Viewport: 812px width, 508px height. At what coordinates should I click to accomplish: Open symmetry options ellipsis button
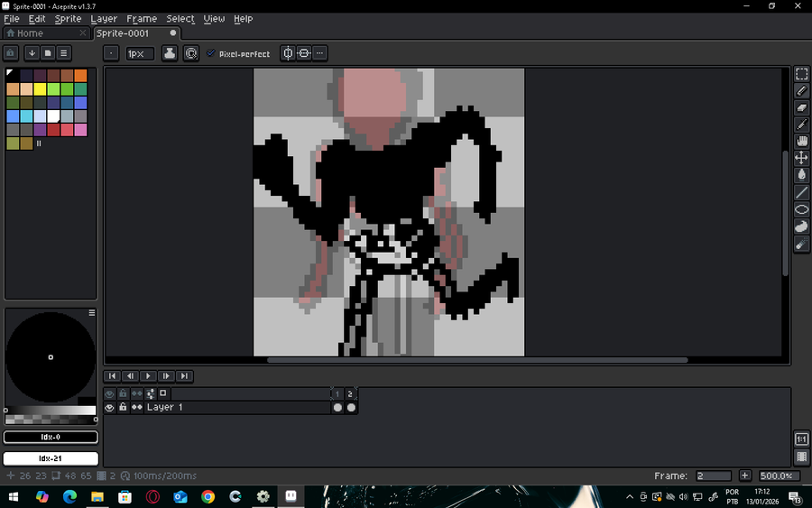320,53
